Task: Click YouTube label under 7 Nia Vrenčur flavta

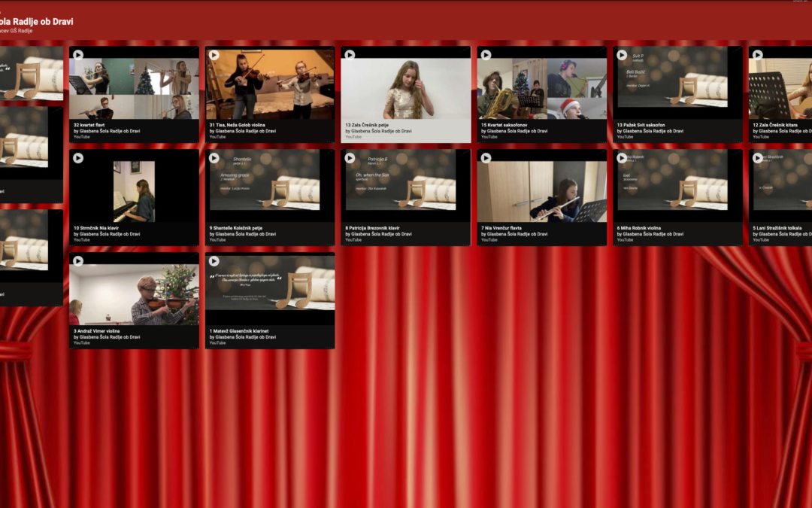Action: (x=489, y=240)
